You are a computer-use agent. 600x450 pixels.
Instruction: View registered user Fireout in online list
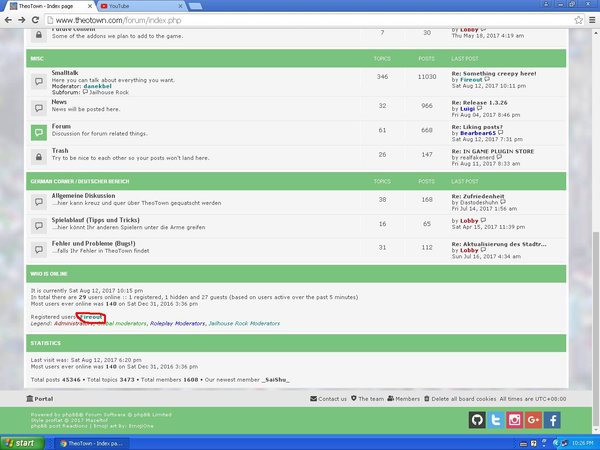[x=91, y=317]
